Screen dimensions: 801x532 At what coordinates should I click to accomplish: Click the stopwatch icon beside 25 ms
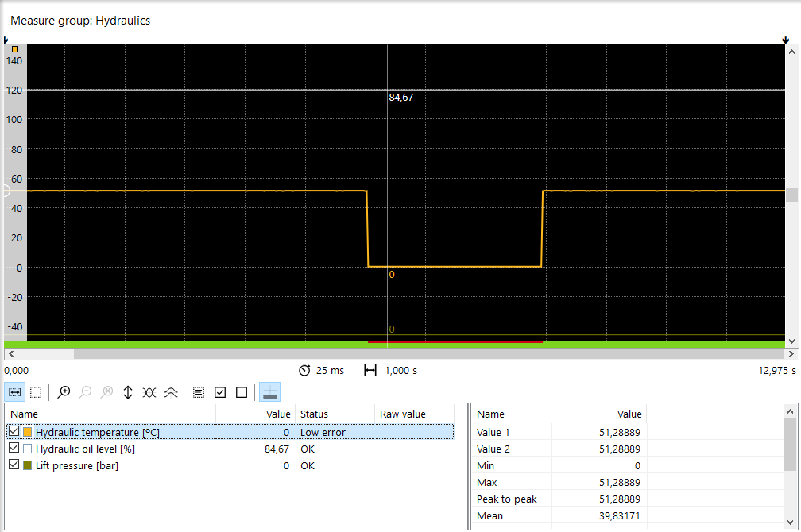tap(304, 370)
